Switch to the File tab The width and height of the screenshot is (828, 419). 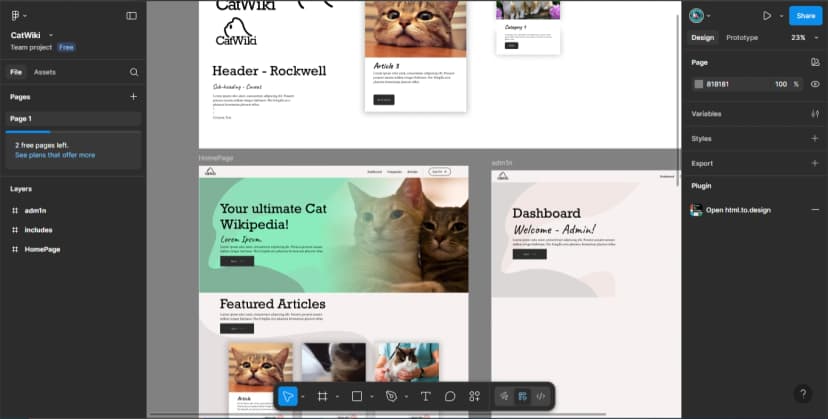(16, 72)
